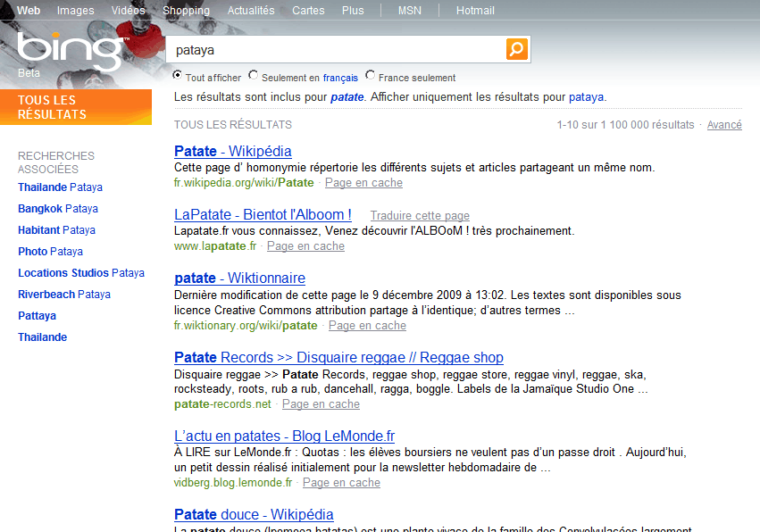Focus the search box containing 'pataya'

[337, 49]
